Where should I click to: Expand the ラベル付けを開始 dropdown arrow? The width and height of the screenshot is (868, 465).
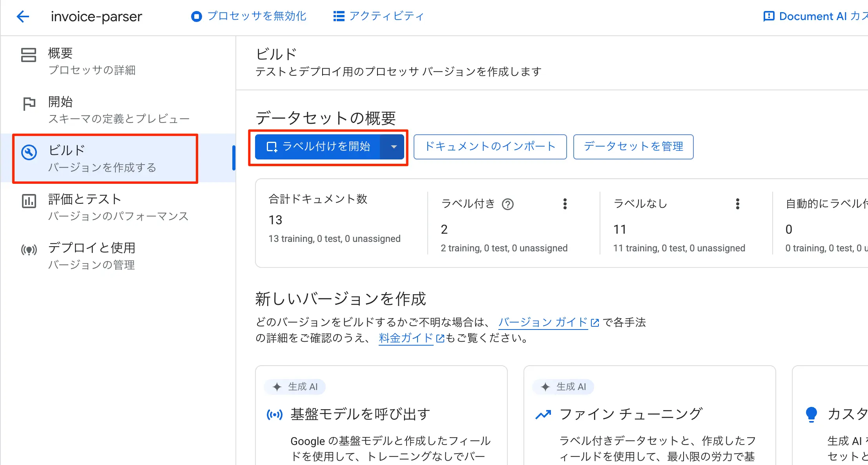pos(394,147)
